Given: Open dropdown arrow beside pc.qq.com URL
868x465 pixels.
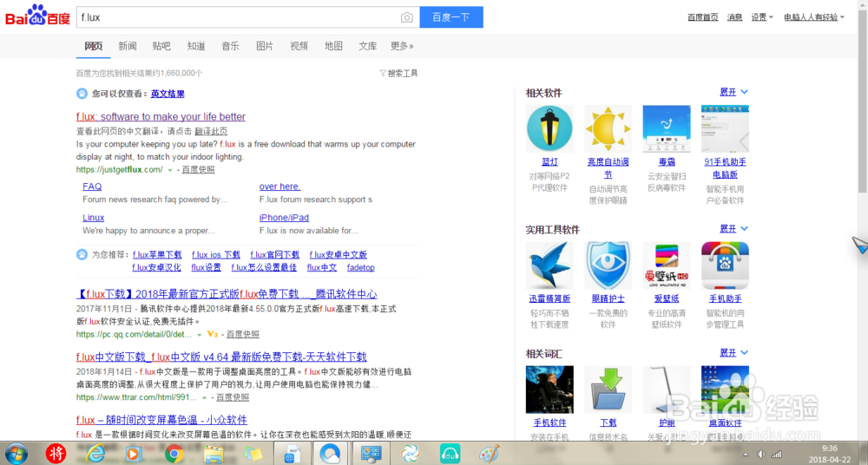Looking at the screenshot, I should [200, 335].
